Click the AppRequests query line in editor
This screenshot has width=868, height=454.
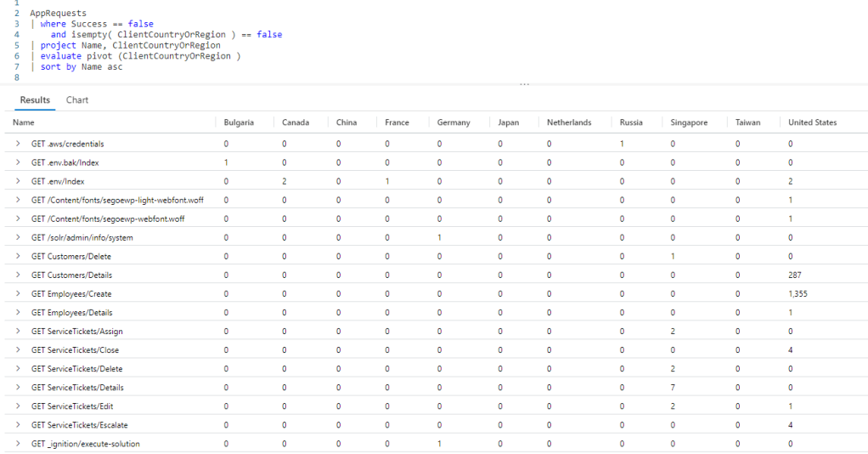click(58, 14)
